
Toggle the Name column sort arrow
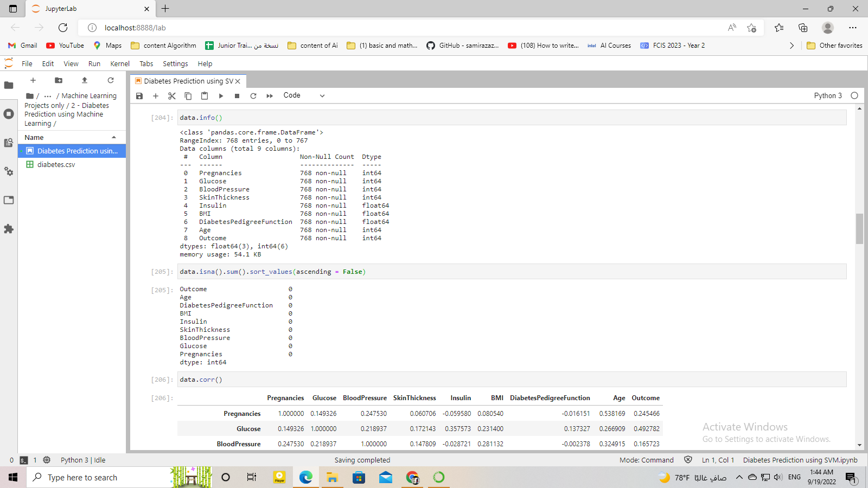114,137
